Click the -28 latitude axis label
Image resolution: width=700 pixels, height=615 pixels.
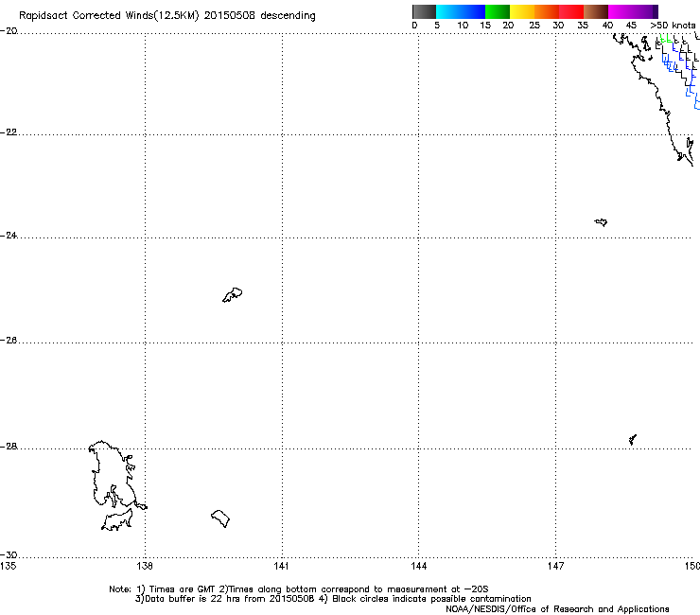point(9,447)
